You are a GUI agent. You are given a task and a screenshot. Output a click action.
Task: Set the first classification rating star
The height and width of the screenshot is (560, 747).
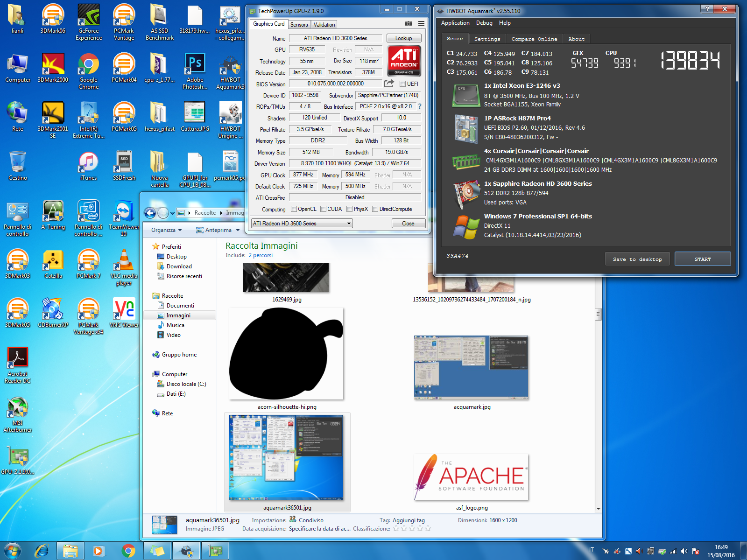pyautogui.click(x=396, y=529)
